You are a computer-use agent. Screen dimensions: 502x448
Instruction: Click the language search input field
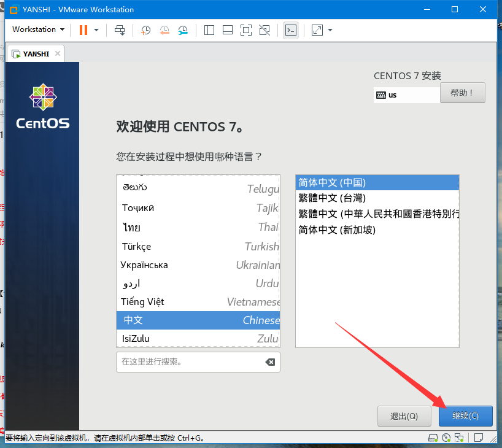click(190, 362)
